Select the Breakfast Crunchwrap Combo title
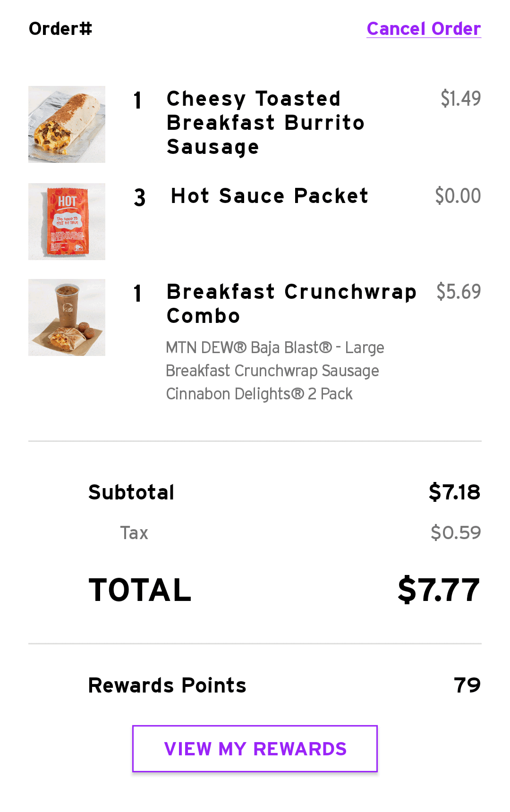 [x=291, y=304]
